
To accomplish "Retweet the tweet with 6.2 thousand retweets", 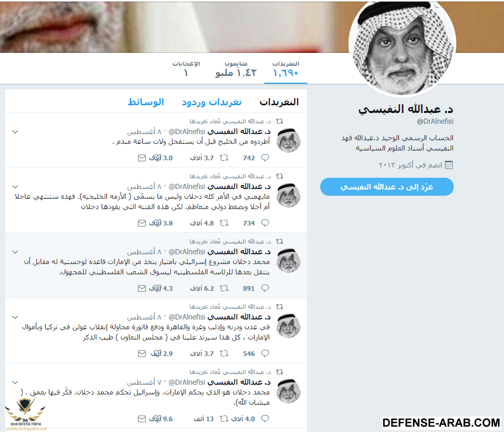I will click(x=224, y=288).
